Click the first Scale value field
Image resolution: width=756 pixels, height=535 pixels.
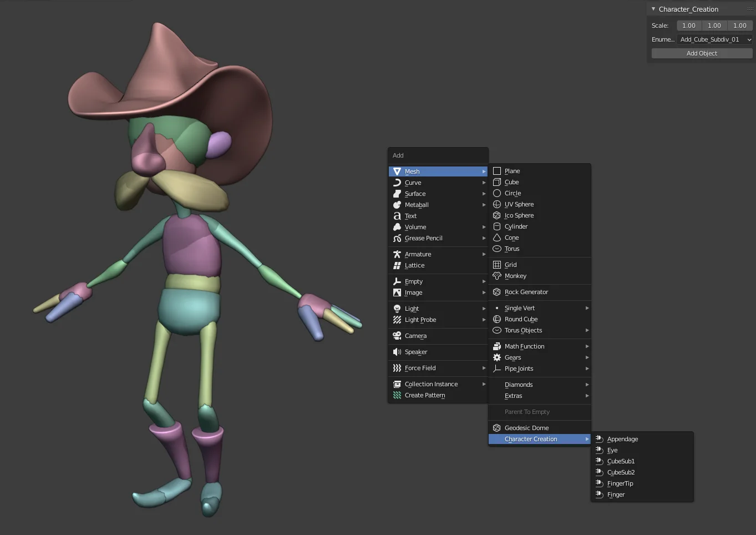[x=689, y=26]
